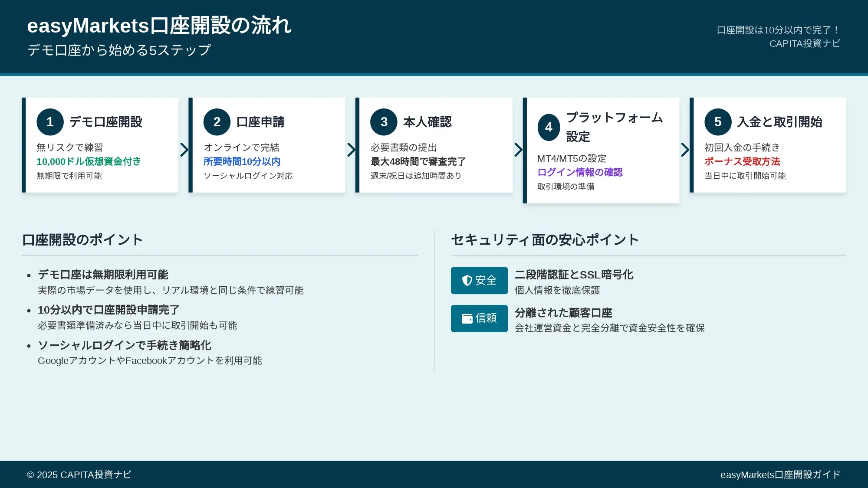Image resolution: width=868 pixels, height=488 pixels.
Task: Click the shield icon in 安全 badge
Action: tap(467, 281)
